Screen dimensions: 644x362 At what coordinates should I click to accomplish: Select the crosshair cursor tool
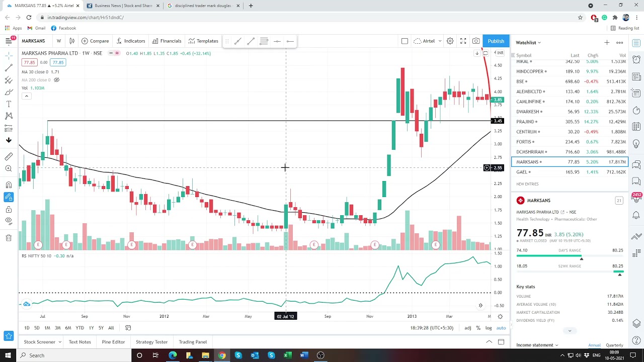[x=9, y=56]
